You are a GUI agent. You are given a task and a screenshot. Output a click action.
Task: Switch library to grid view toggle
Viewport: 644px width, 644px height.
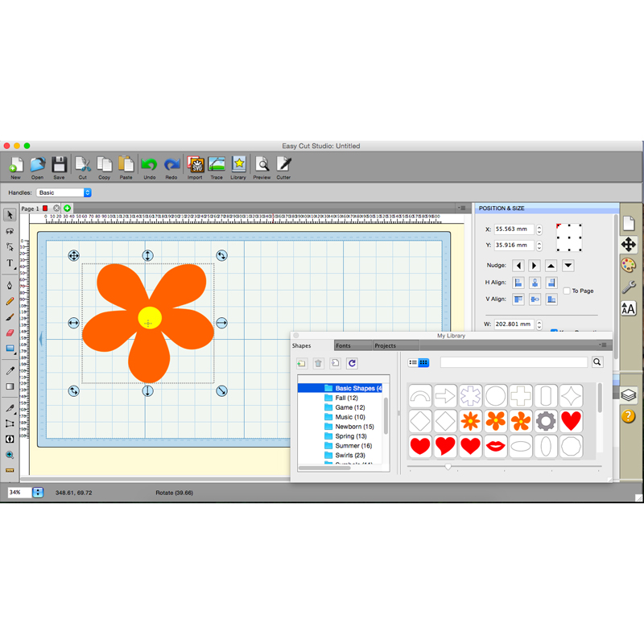(x=423, y=363)
